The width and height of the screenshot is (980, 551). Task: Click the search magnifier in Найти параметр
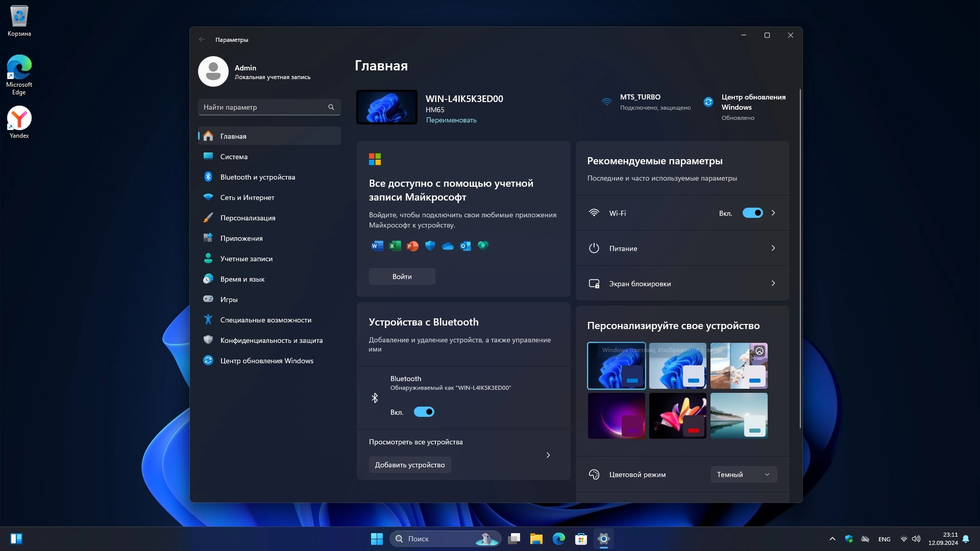coord(331,107)
